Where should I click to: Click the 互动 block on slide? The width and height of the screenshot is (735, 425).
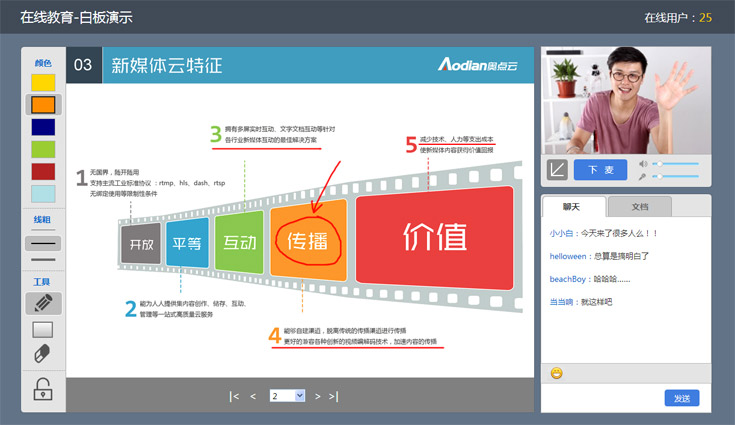[x=240, y=242]
